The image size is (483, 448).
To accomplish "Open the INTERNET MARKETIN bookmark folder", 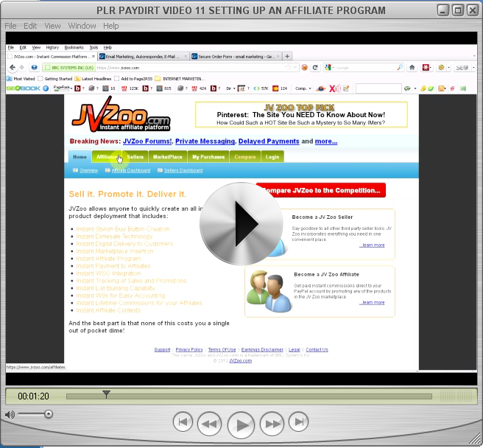I will (180, 79).
